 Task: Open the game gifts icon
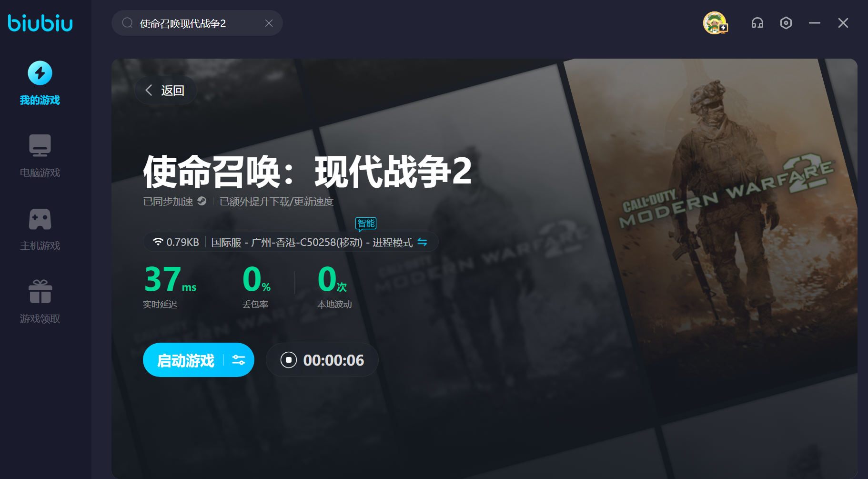[x=40, y=292]
